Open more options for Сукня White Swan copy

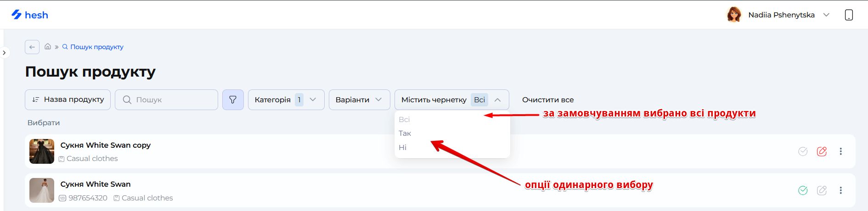pyautogui.click(x=840, y=151)
